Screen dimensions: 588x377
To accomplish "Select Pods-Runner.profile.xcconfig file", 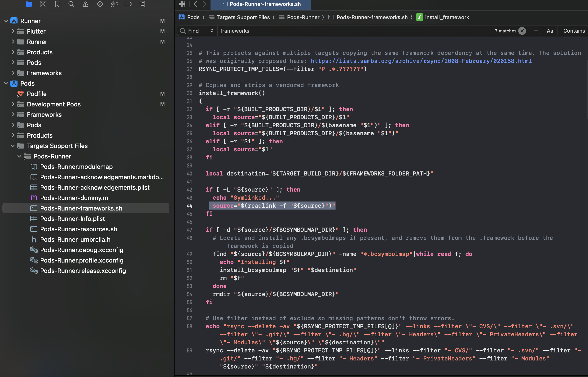I will coord(82,260).
